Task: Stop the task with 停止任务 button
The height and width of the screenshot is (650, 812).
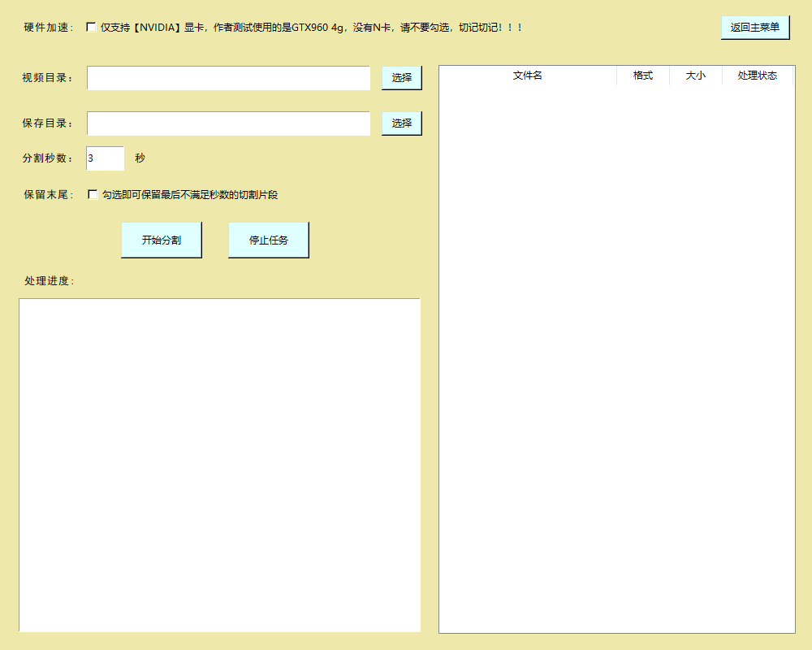Action: click(268, 240)
